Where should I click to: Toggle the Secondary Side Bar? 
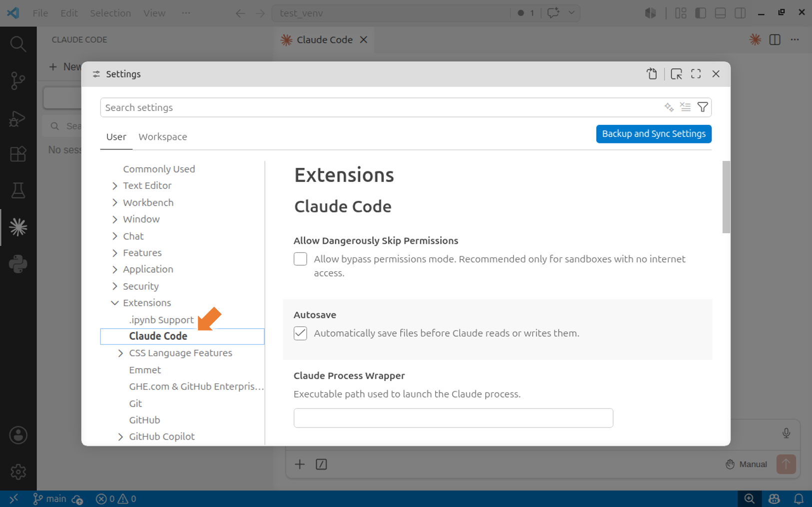click(x=740, y=13)
